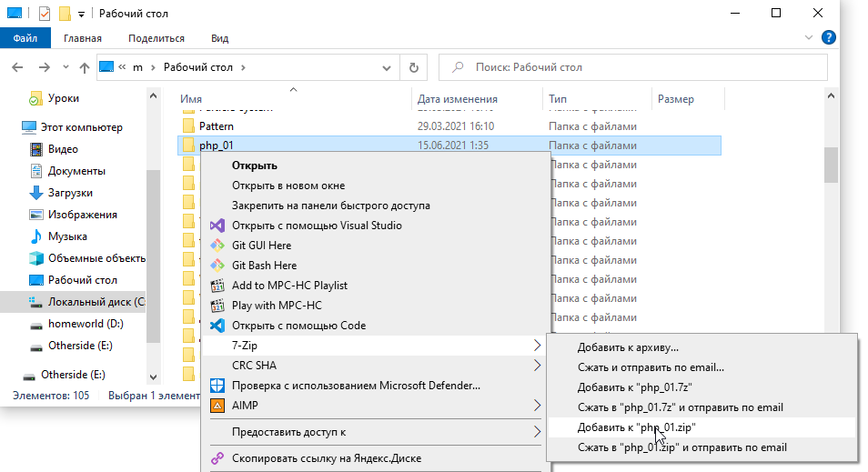This screenshot has height=472, width=868.
Task: Click the AIMP icon in context menu
Action: tap(217, 406)
